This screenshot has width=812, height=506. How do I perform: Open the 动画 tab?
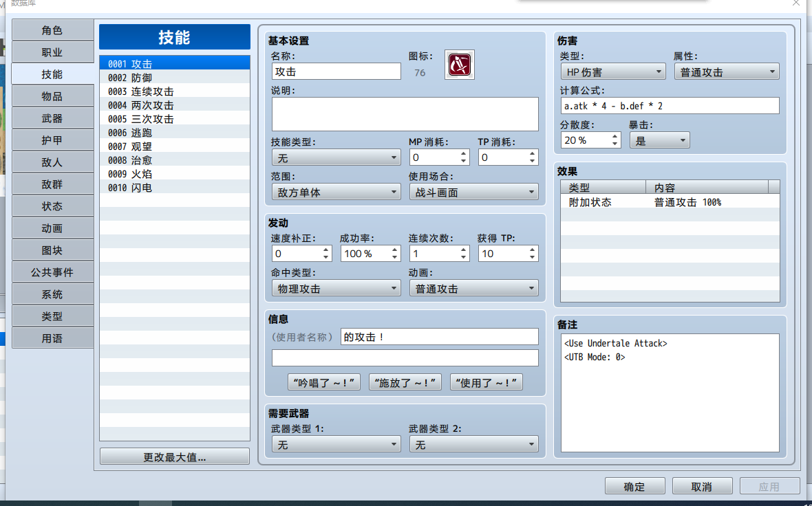52,228
